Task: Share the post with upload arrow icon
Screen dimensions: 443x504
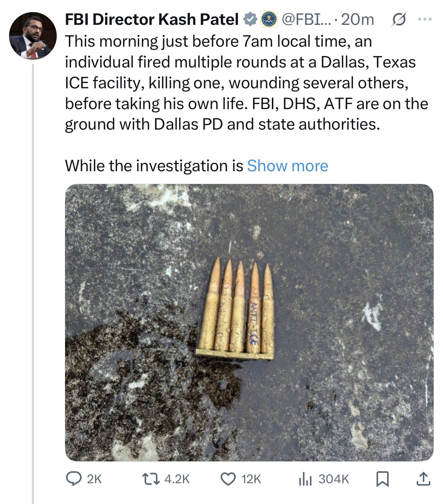Action: point(423,479)
